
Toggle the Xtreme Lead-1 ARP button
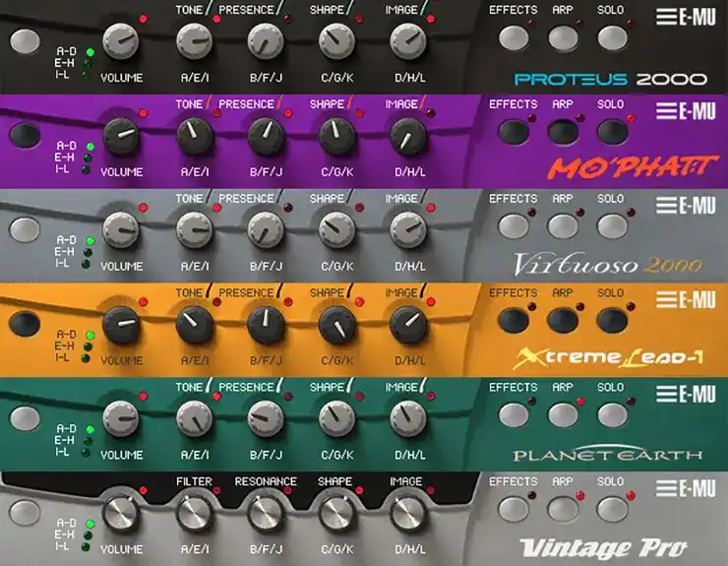tap(563, 321)
